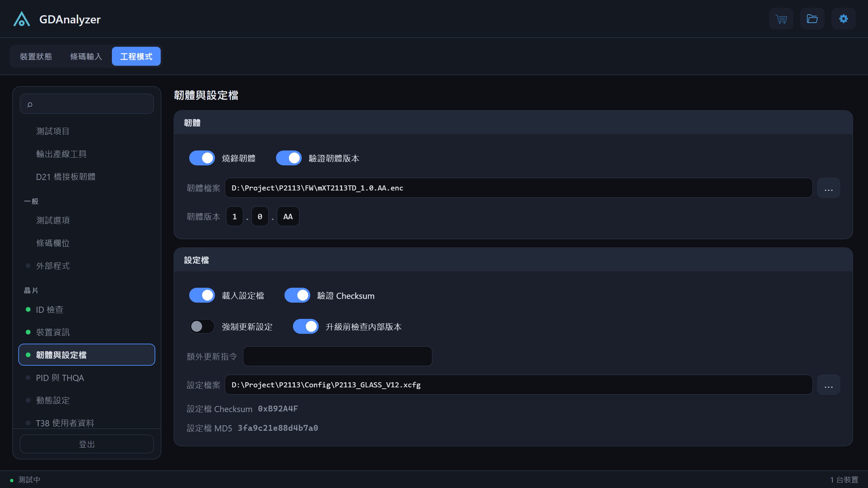Open settings gear icon
The width and height of the screenshot is (868, 488).
[x=843, y=19]
